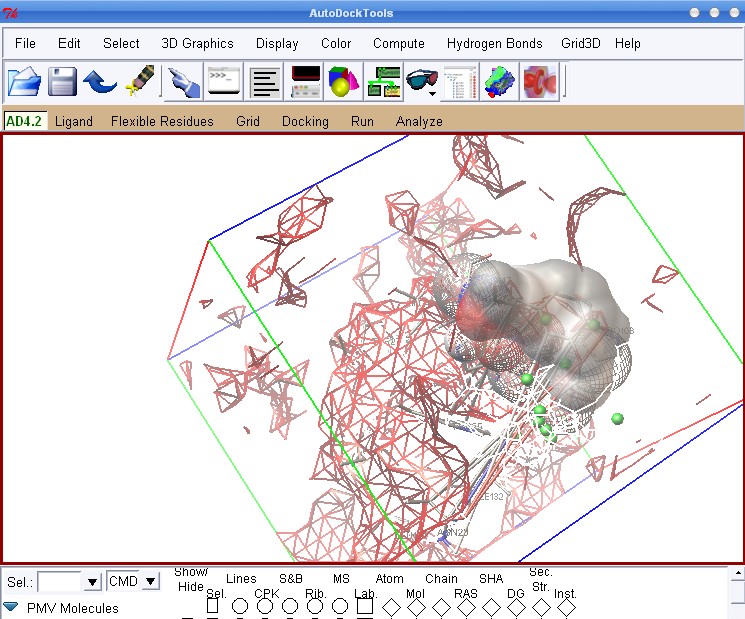This screenshot has height=619, width=745.
Task: Toggle the Lines display radio for PMV Molecules
Action: point(240,606)
